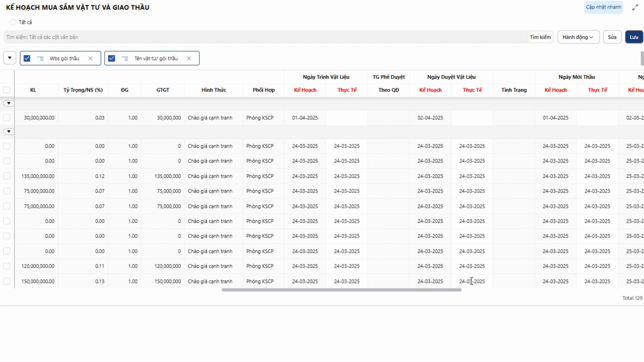The width and height of the screenshot is (644, 362).
Task: Click sort icon in Tên vật tư chip
Action: [125, 58]
